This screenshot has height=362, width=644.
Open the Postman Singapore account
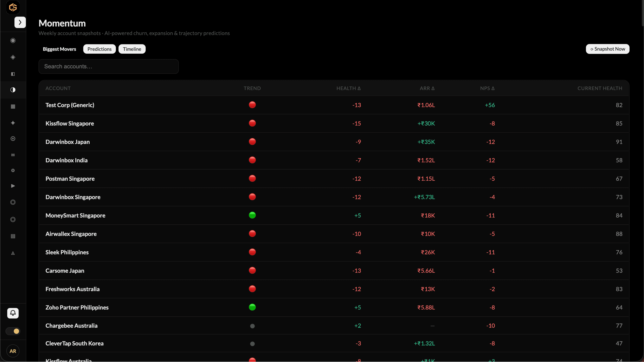[70, 179]
